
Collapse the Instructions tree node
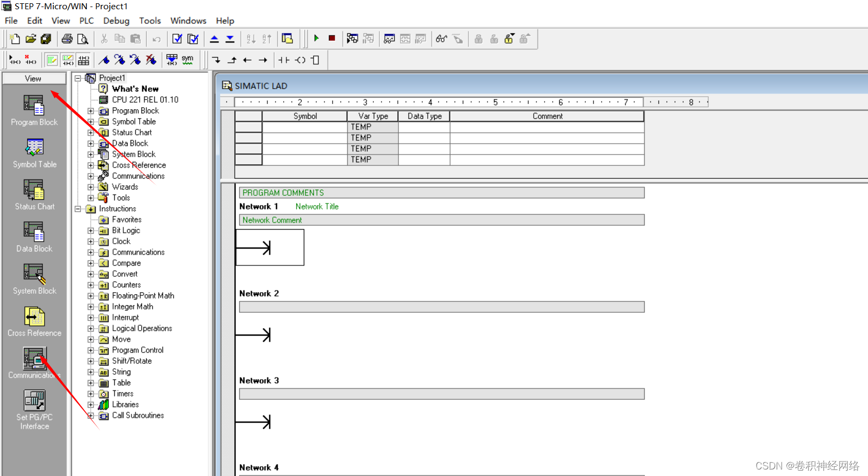(78, 209)
